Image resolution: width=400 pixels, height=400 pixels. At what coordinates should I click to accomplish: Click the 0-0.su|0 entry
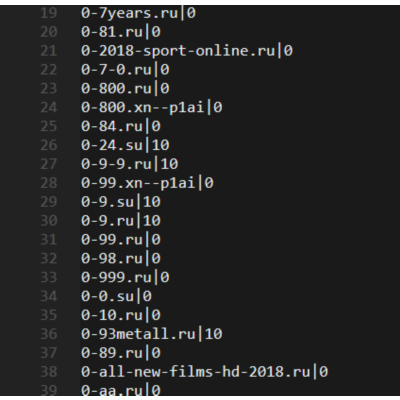(x=116, y=296)
